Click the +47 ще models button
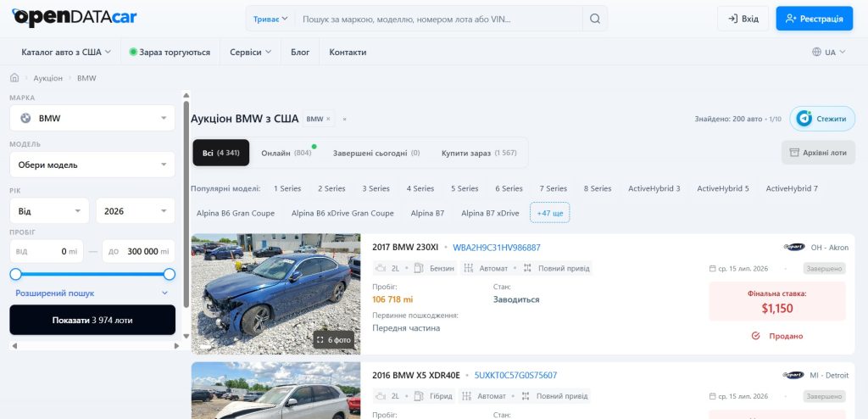 (x=549, y=213)
